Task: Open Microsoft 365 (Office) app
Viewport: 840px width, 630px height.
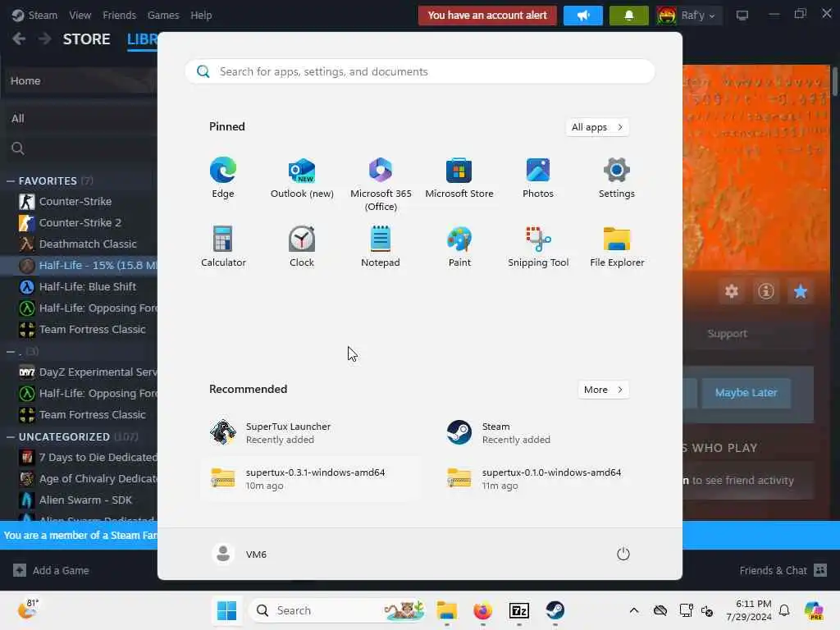Action: (x=381, y=185)
